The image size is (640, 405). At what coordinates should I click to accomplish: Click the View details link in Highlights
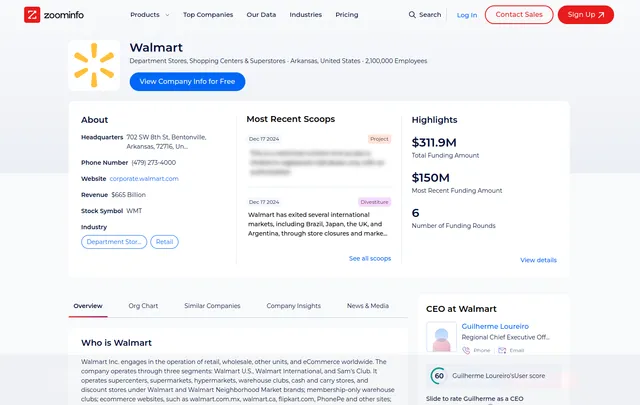pos(538,260)
